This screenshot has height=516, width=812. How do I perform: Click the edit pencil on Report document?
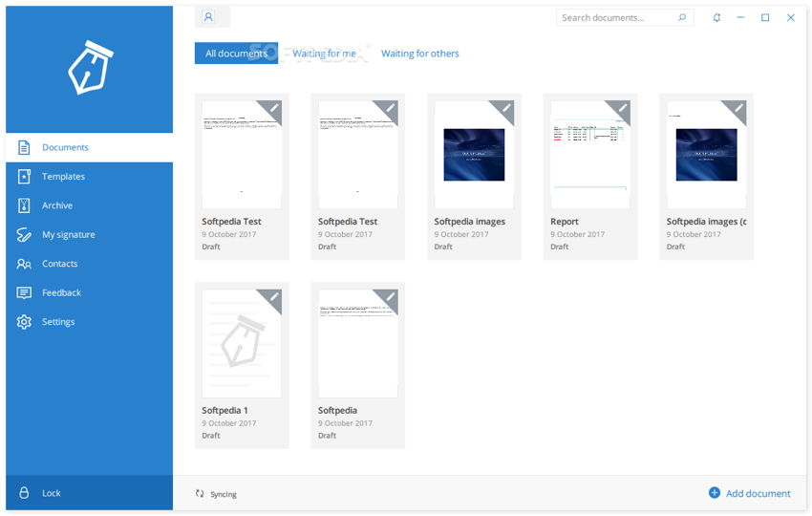tap(622, 108)
